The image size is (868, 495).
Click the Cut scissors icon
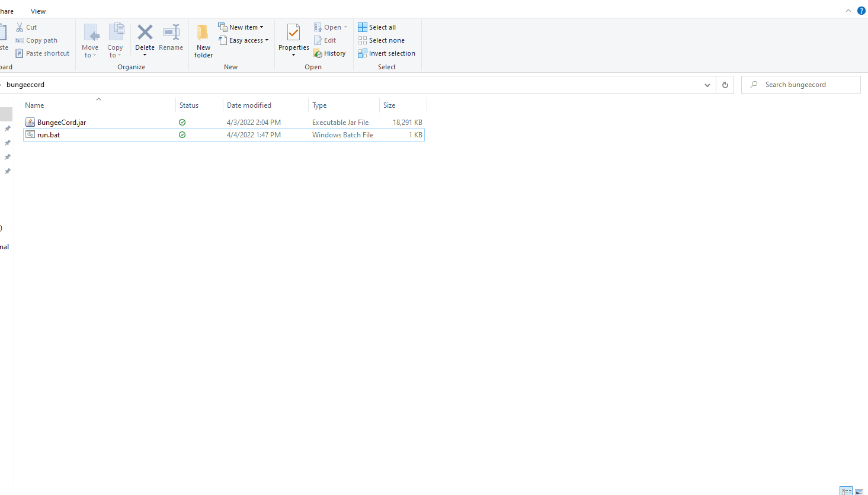click(x=20, y=27)
